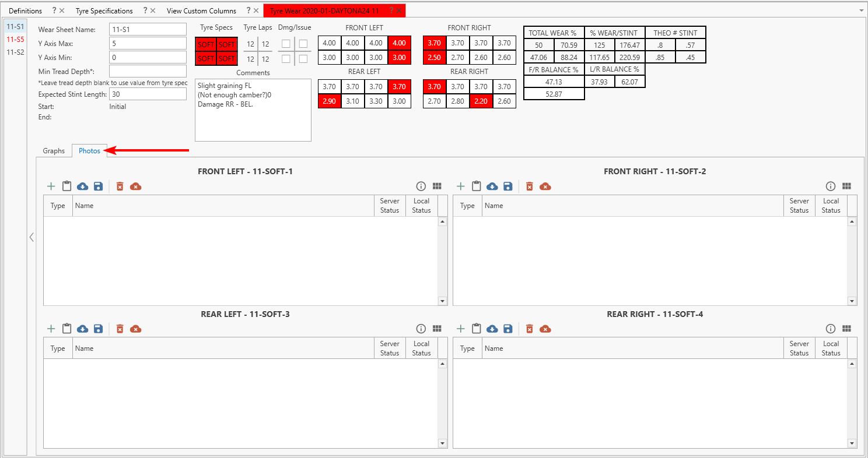The height and width of the screenshot is (458, 868).
Task: Collapse the wear sheet list with left chevron
Action: click(x=32, y=237)
